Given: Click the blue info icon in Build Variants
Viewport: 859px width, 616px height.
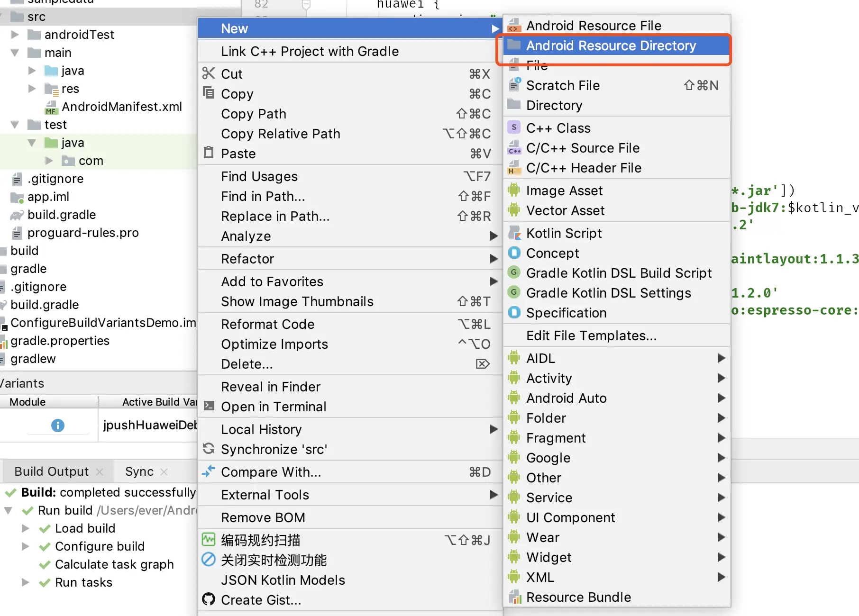Looking at the screenshot, I should tap(58, 425).
